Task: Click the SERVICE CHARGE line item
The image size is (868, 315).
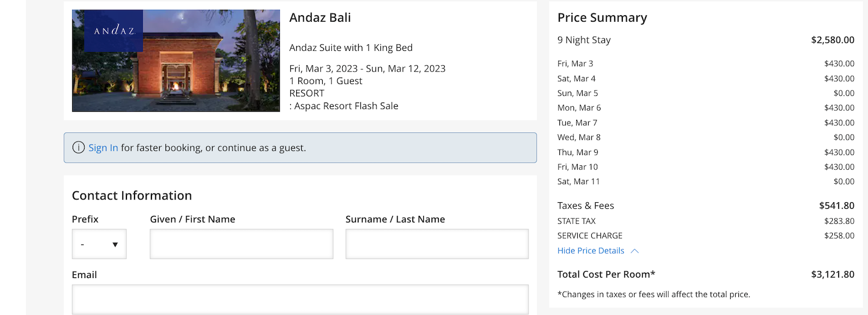Action: point(590,235)
